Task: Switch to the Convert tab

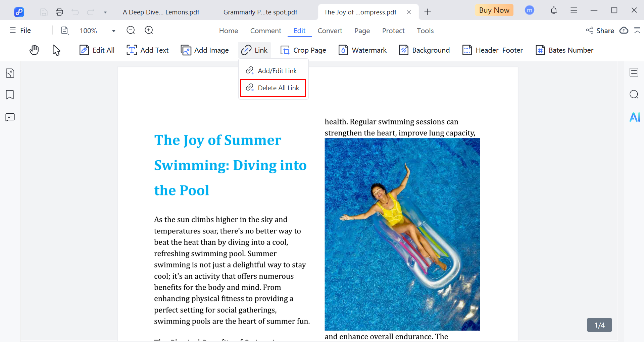Action: [x=330, y=31]
